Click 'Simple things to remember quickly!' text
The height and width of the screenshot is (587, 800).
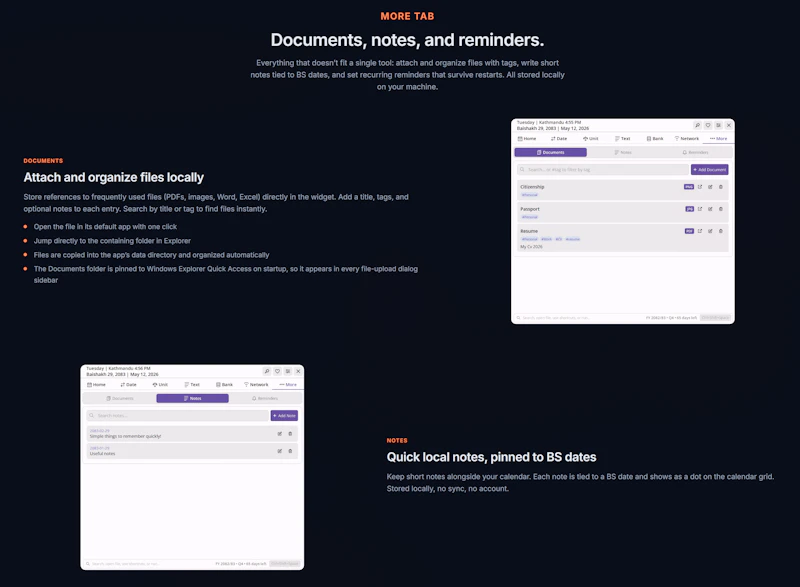[x=126, y=436]
